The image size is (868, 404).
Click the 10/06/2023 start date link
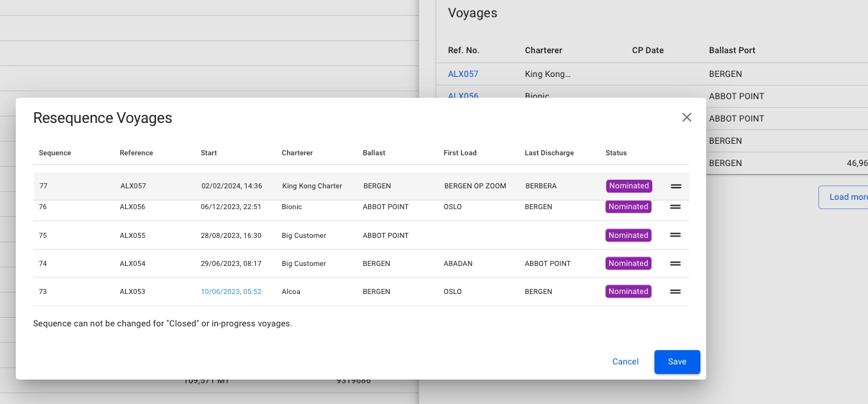[231, 292]
